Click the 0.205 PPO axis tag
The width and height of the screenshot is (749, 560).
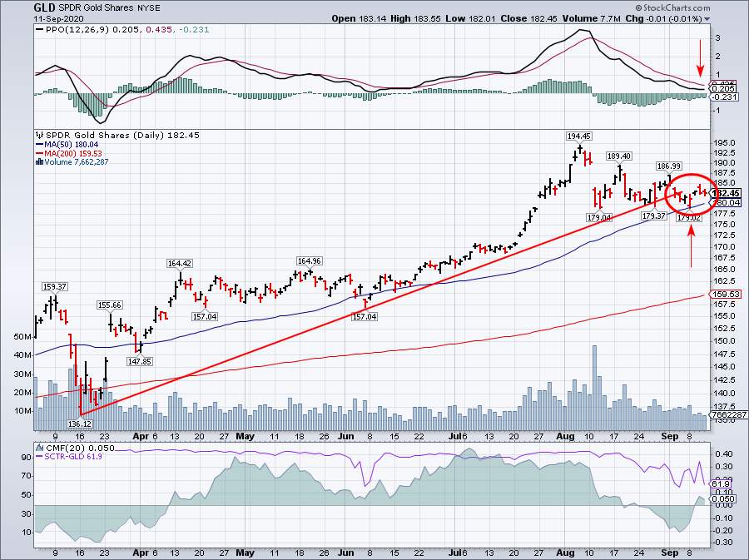coord(723,89)
